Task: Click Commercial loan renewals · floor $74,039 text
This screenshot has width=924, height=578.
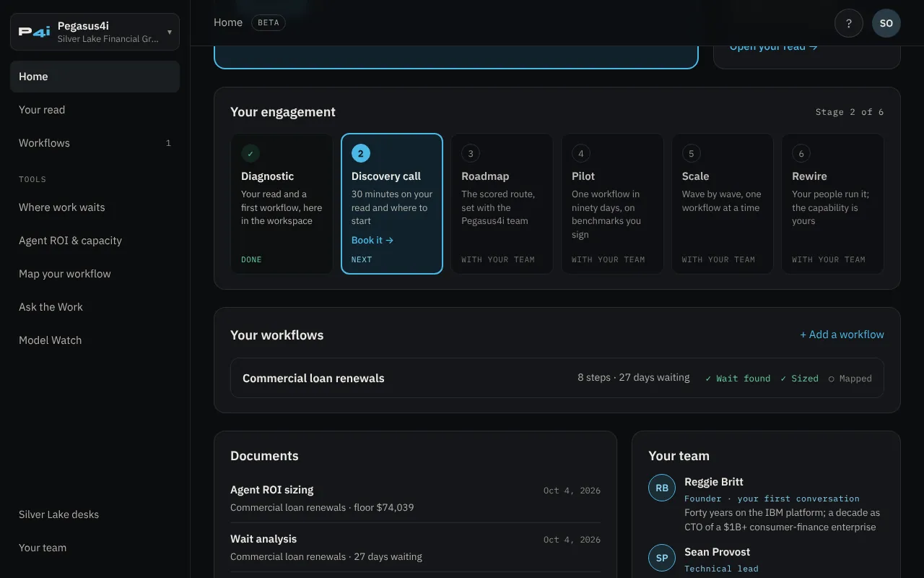Action: coord(322,507)
